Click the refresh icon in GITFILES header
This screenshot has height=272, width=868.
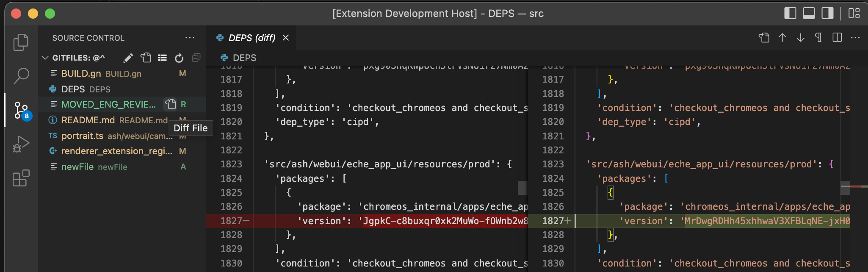179,58
